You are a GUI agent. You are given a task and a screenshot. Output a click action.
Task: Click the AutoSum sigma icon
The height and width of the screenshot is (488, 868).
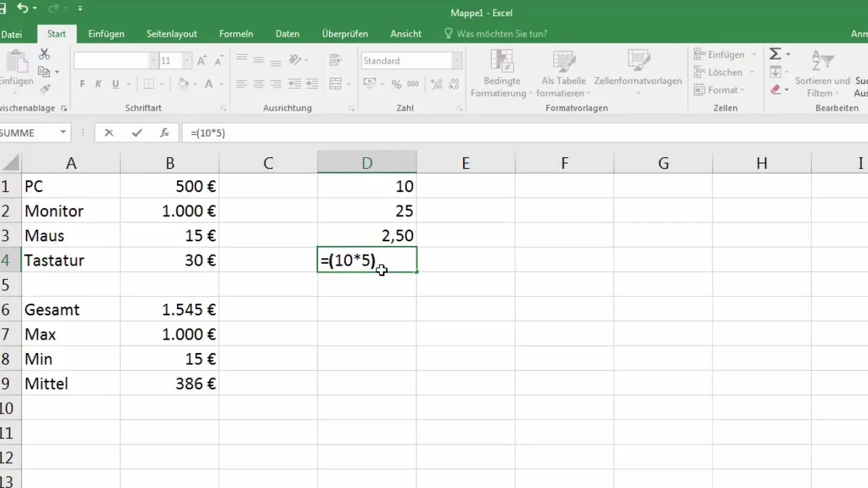pyautogui.click(x=776, y=54)
